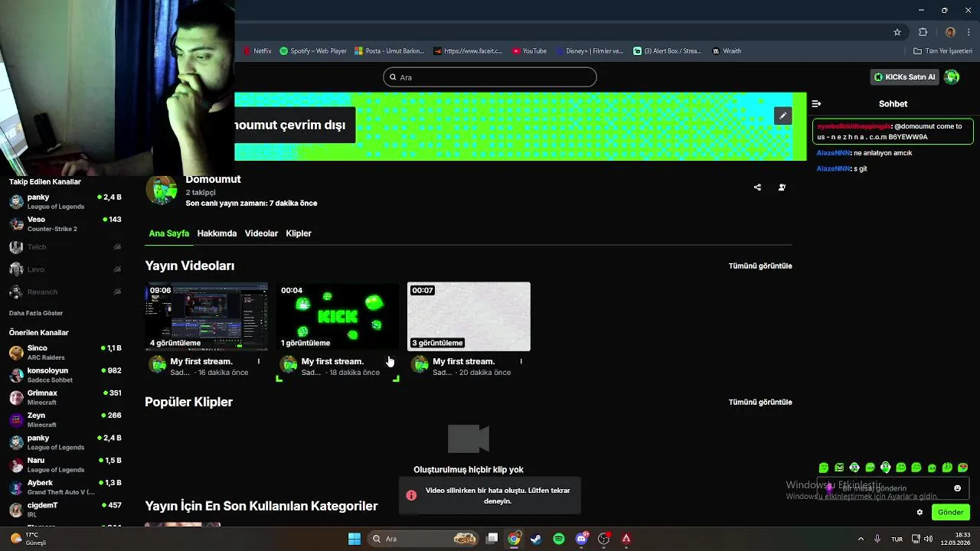Switch to the Videolar tab
Image resolution: width=980 pixels, height=551 pixels.
pos(261,233)
